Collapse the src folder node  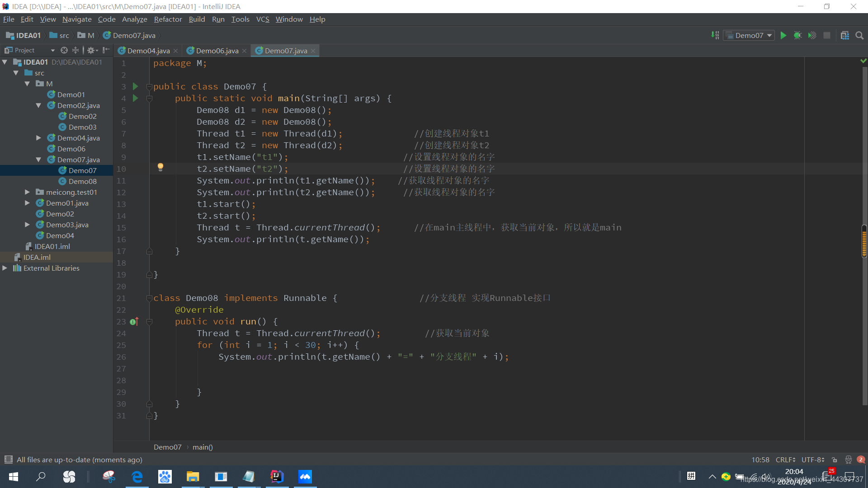click(x=16, y=73)
